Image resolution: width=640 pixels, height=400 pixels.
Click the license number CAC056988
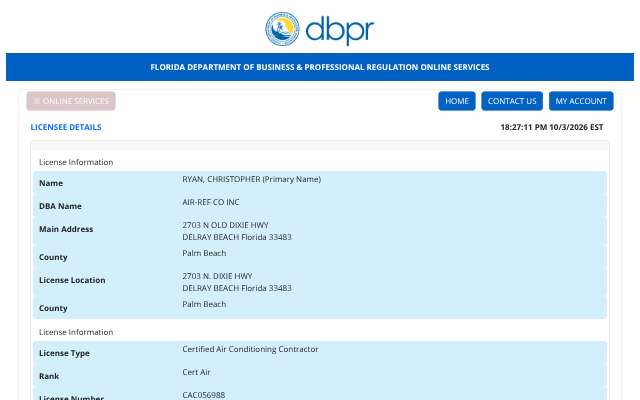204,395
